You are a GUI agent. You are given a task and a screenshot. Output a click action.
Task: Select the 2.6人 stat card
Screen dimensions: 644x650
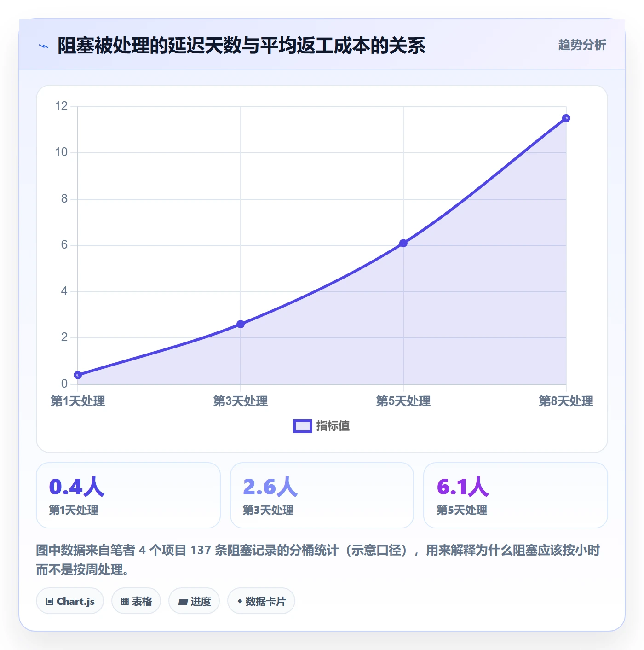[x=322, y=495]
